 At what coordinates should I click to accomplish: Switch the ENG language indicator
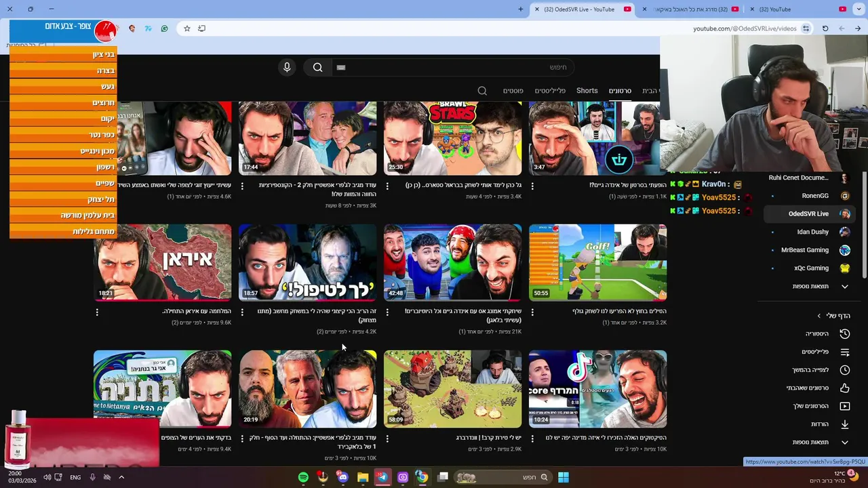click(x=75, y=477)
